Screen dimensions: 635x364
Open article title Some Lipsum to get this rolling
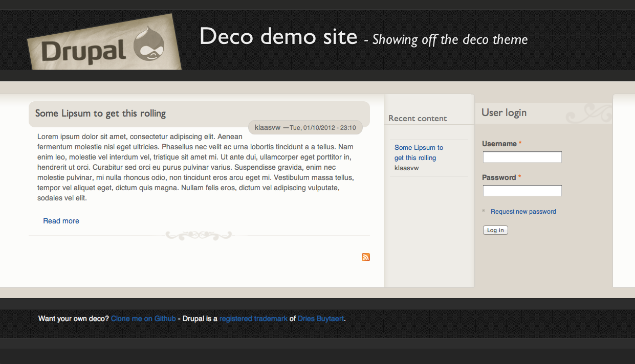click(x=100, y=113)
